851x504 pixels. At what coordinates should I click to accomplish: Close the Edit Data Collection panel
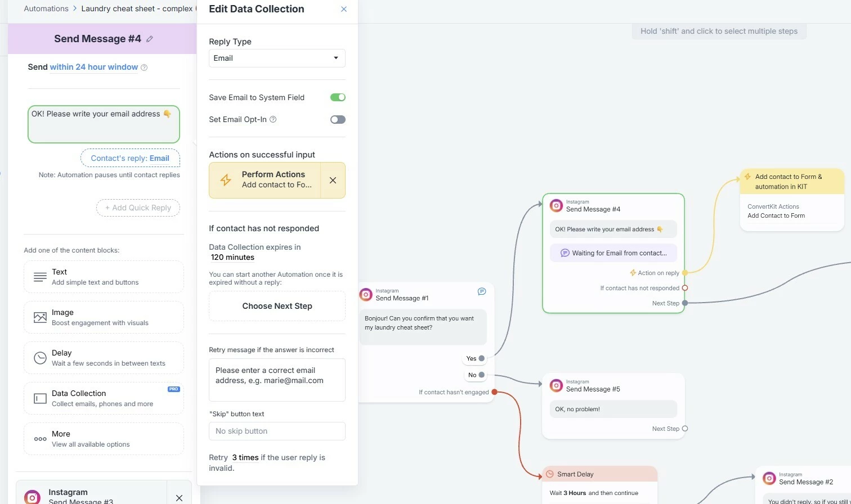point(344,9)
